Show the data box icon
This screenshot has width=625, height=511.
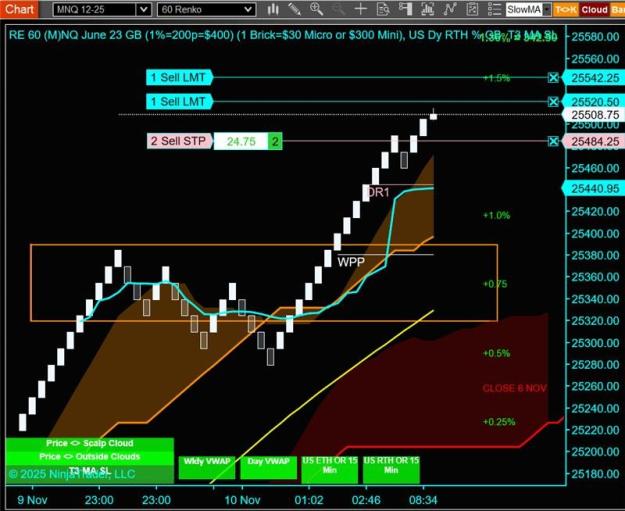click(383, 9)
